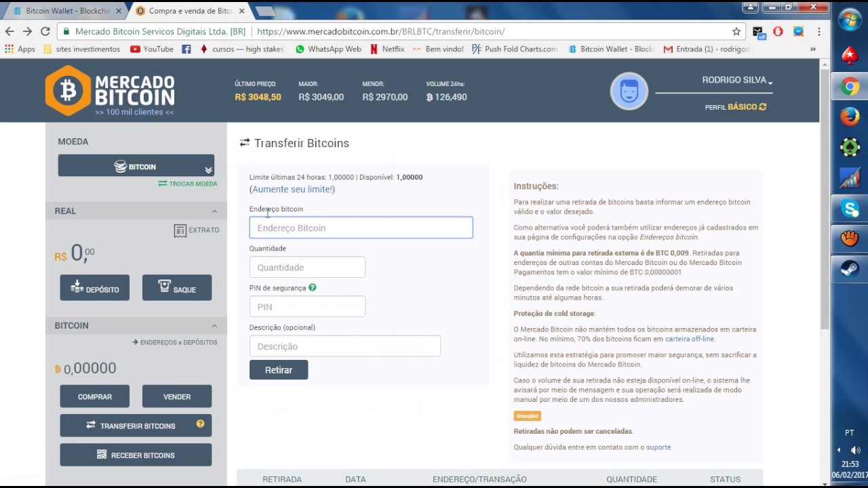Click the STATUS column header

(x=725, y=479)
